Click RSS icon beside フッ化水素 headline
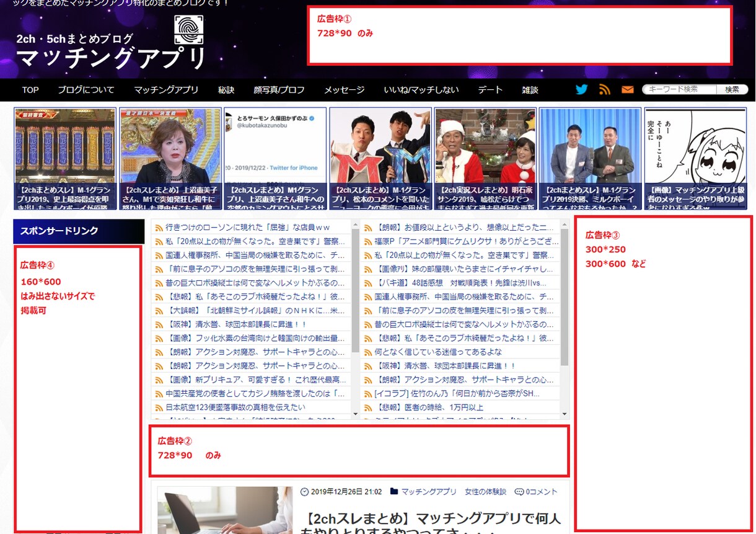This screenshot has width=756, height=534. [x=159, y=339]
